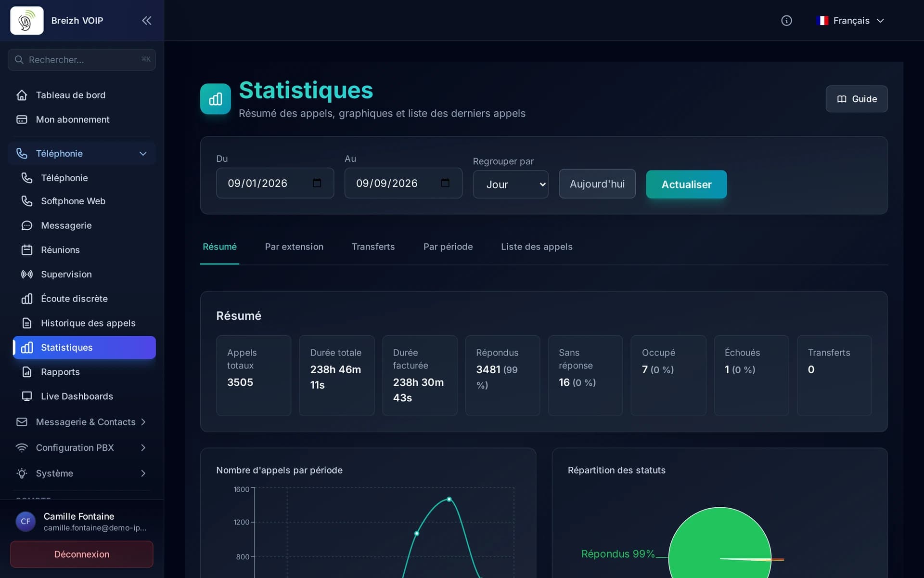Image resolution: width=924 pixels, height=578 pixels.
Task: Click the Guide book icon
Action: click(x=842, y=99)
